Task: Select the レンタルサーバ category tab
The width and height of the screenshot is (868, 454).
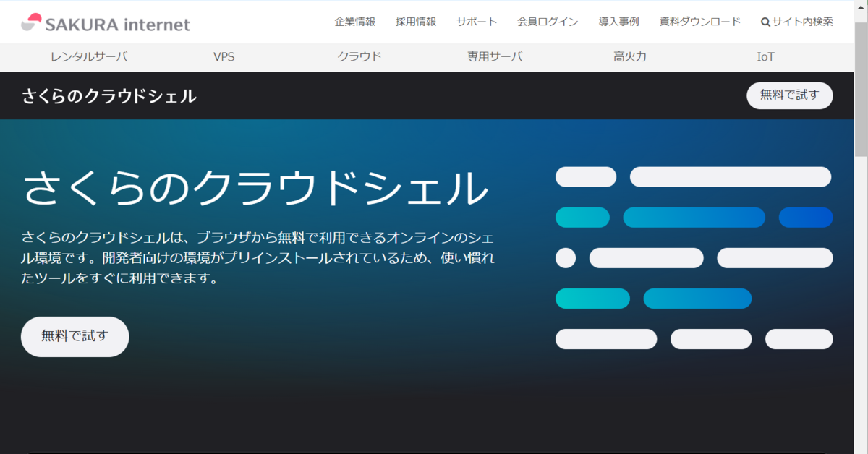Action: tap(90, 56)
